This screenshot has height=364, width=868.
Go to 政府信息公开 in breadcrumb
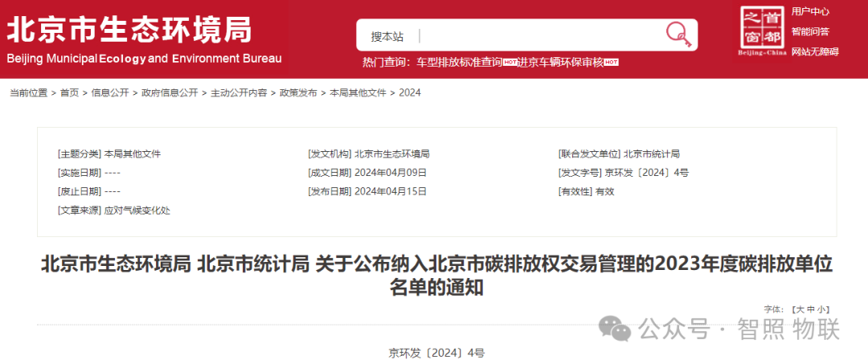pyautogui.click(x=170, y=93)
